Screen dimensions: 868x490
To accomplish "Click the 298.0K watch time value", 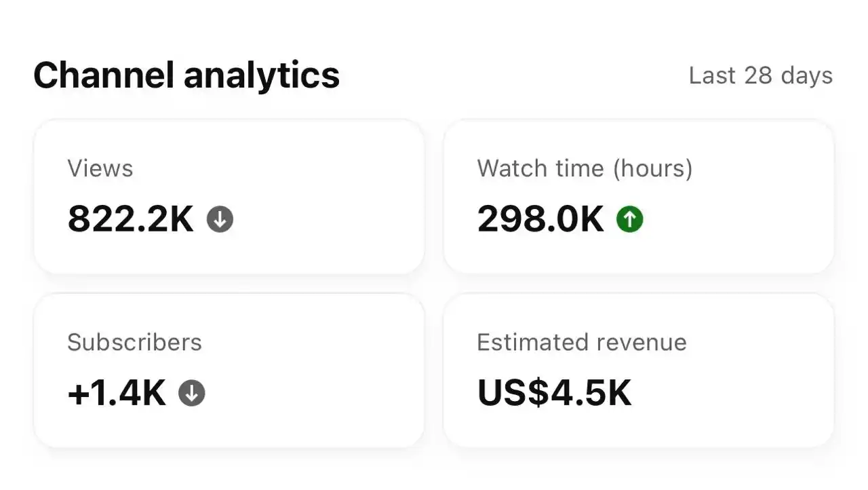I will pyautogui.click(x=540, y=220).
